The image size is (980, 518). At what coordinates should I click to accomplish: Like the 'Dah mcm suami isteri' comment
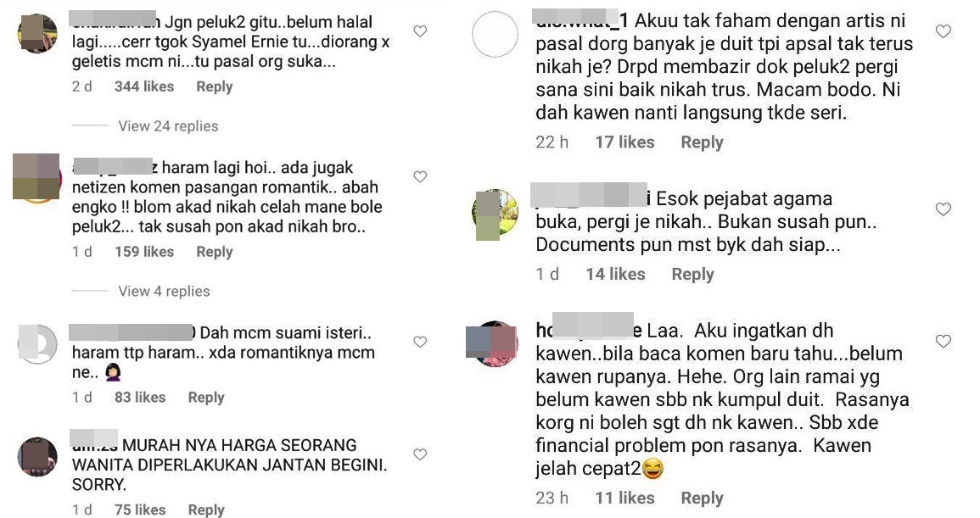coord(420,342)
